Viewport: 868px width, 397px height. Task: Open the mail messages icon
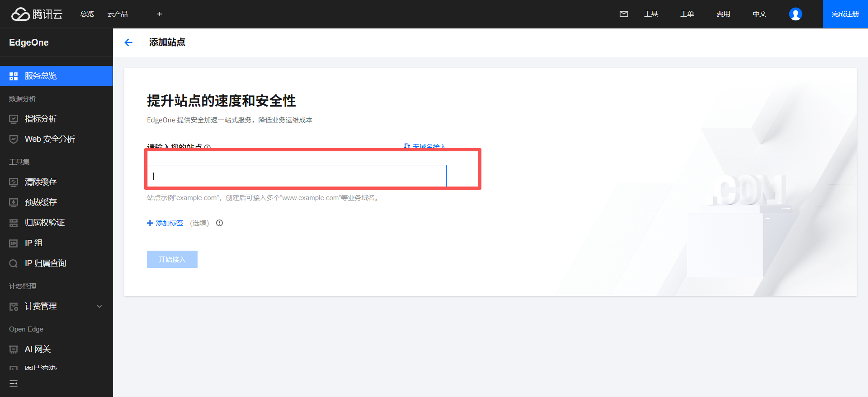point(624,14)
